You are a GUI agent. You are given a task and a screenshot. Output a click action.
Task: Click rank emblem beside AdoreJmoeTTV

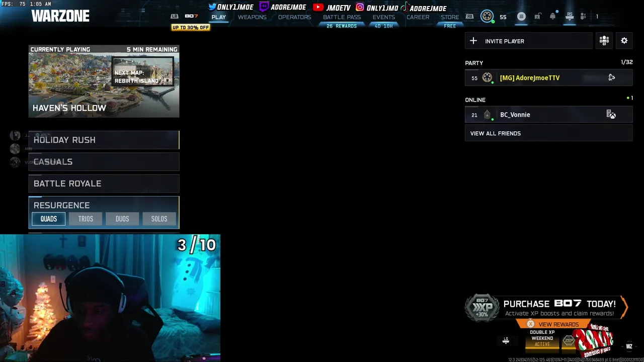(487, 77)
